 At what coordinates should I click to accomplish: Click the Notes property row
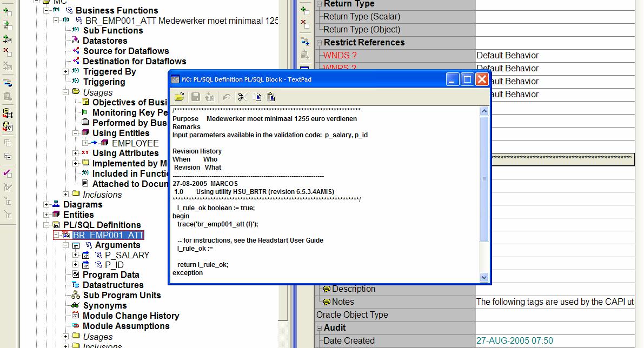click(x=343, y=302)
